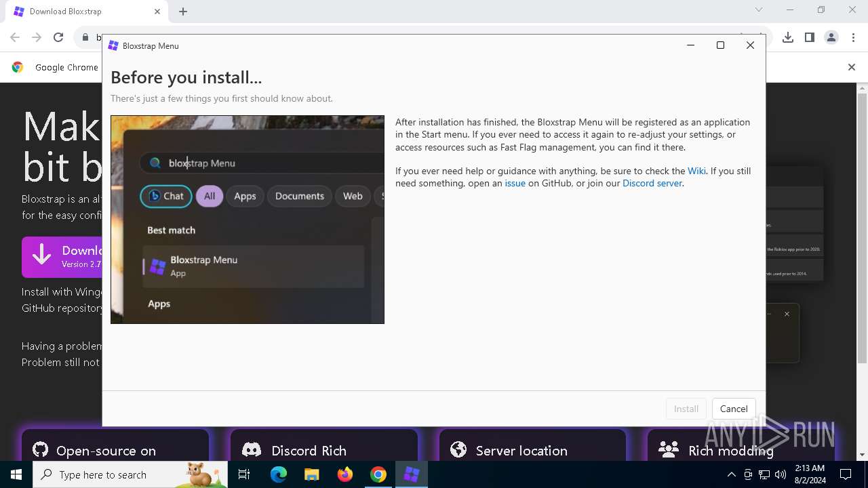Click the greyed-out Install button
868x488 pixels.
click(x=686, y=409)
